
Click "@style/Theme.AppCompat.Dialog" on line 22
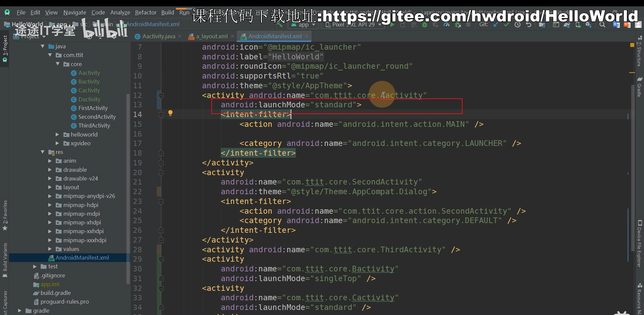pyautogui.click(x=359, y=192)
